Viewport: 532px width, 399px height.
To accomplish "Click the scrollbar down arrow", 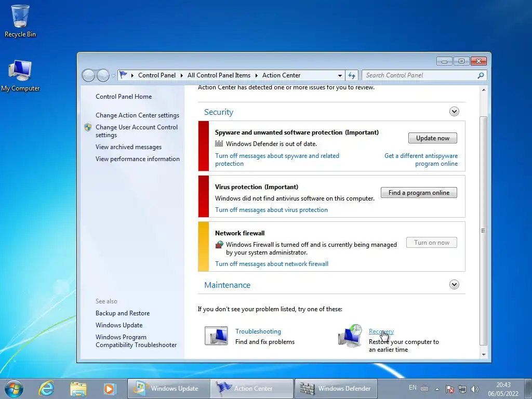I will (x=484, y=355).
